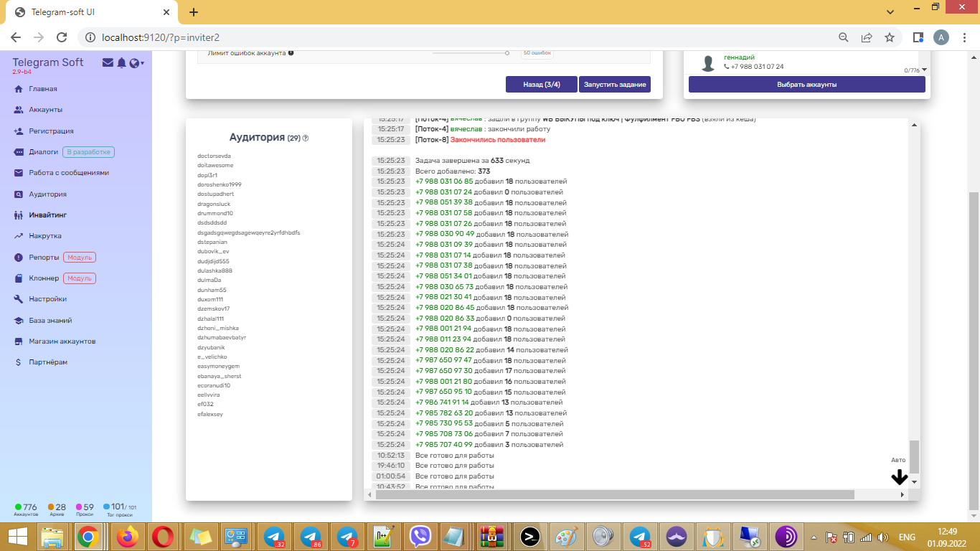Open the globe language dropdown

136,63
